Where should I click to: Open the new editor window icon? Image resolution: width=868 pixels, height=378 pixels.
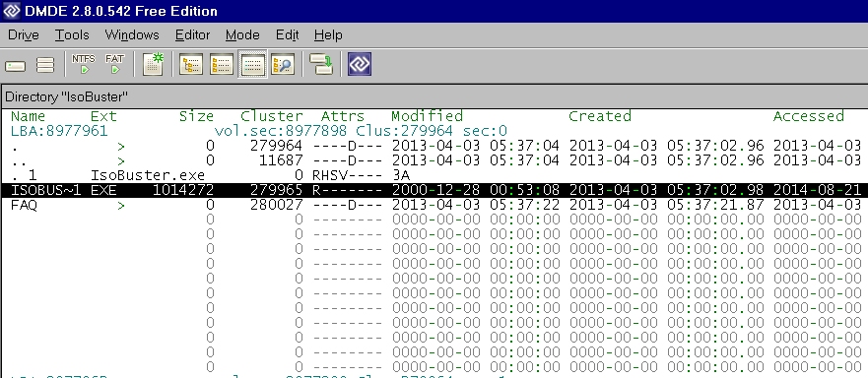click(154, 64)
